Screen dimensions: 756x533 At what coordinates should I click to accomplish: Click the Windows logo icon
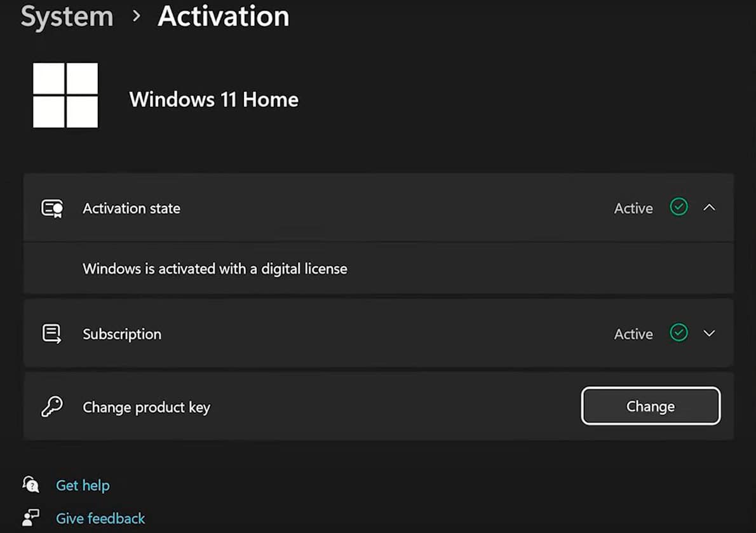coord(65,95)
